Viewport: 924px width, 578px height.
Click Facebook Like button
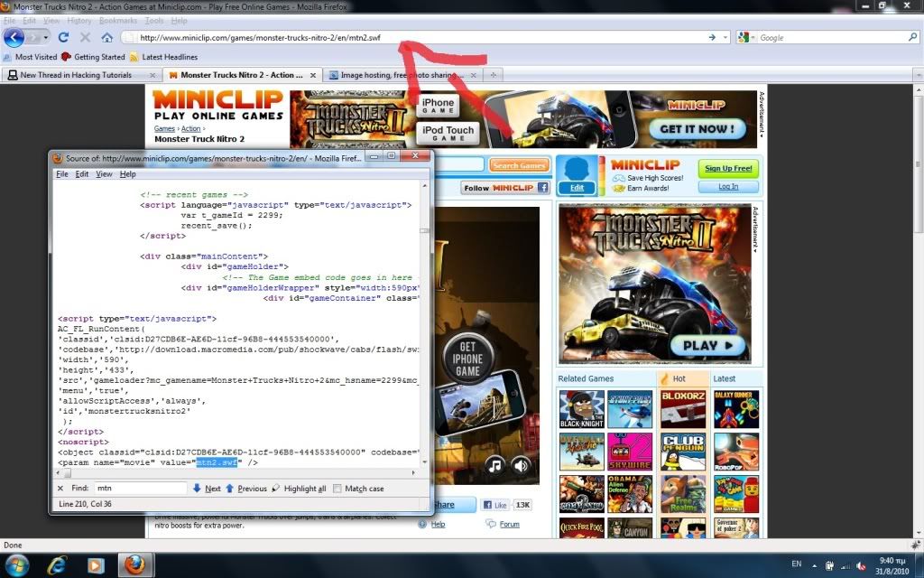coord(495,505)
